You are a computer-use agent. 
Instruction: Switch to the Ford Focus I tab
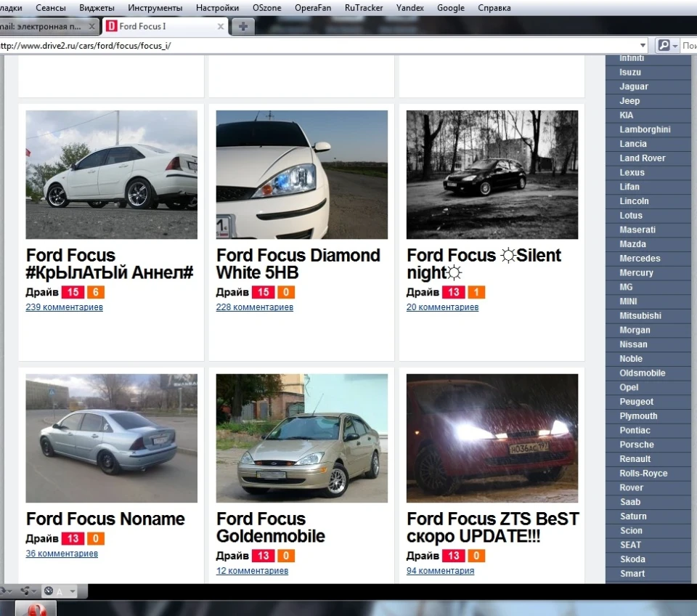point(166,26)
